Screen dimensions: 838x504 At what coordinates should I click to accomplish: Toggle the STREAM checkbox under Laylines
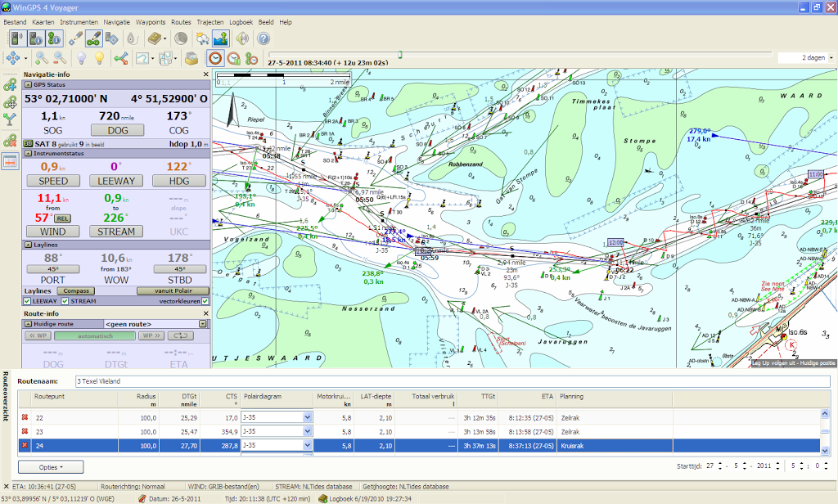point(65,301)
